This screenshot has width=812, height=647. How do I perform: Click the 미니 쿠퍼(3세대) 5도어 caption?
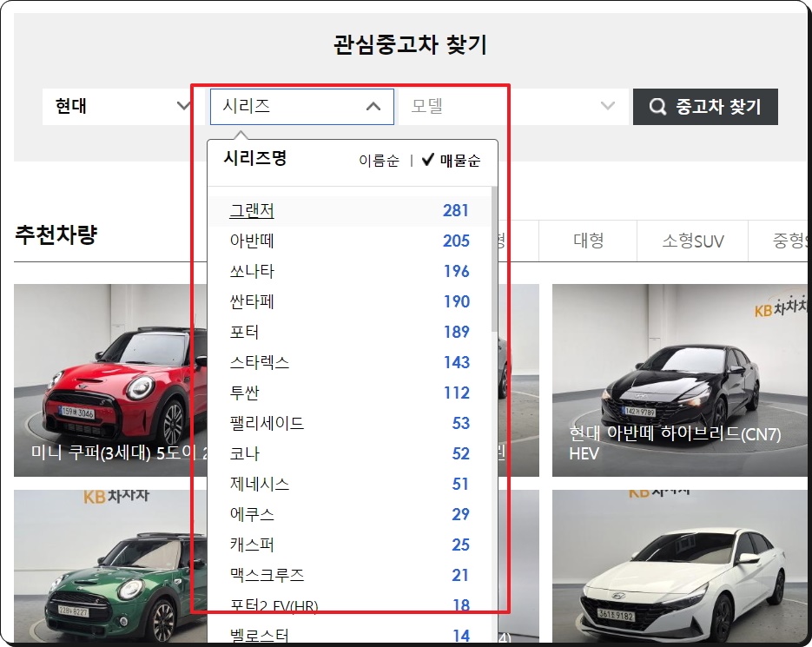[119, 452]
